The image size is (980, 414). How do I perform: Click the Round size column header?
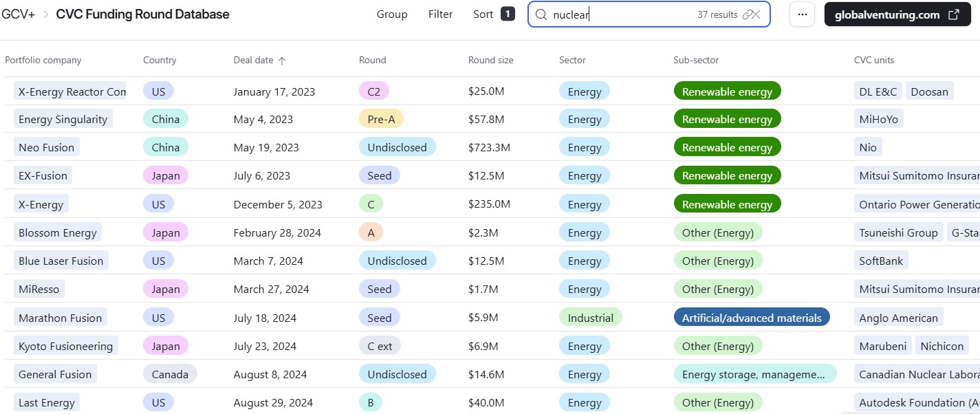[x=490, y=61]
